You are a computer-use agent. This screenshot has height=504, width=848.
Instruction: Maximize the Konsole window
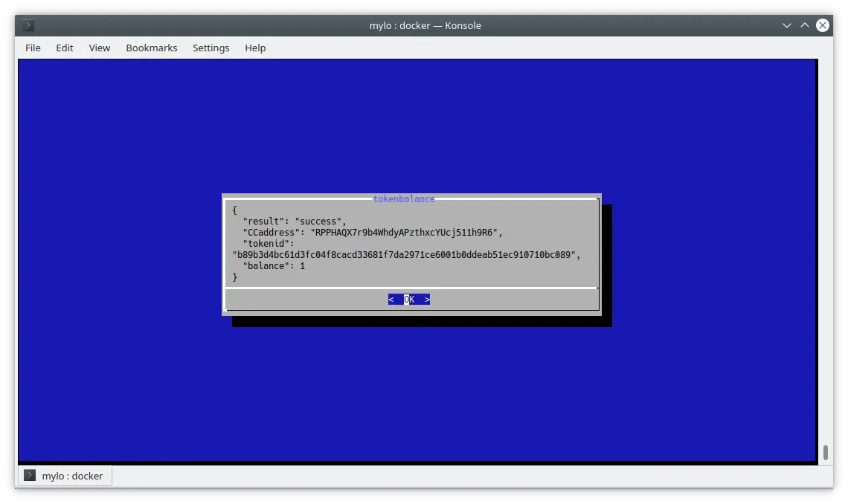coord(804,25)
